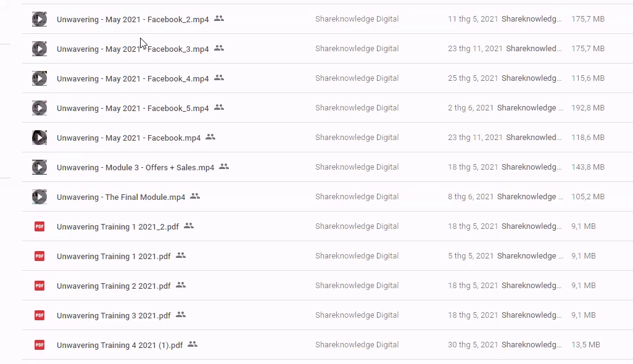Click the 175,7 MB size of Facebook_3.mp4
This screenshot has height=364, width=633.
coord(588,49)
